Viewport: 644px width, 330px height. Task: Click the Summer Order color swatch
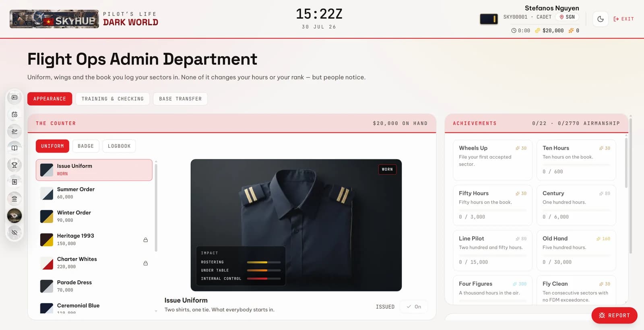[x=47, y=194]
